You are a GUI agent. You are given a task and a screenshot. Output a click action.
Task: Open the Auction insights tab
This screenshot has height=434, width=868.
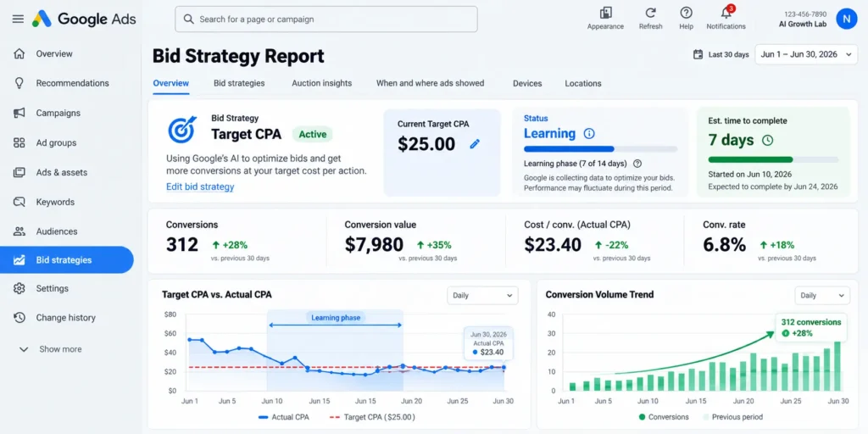pos(321,83)
